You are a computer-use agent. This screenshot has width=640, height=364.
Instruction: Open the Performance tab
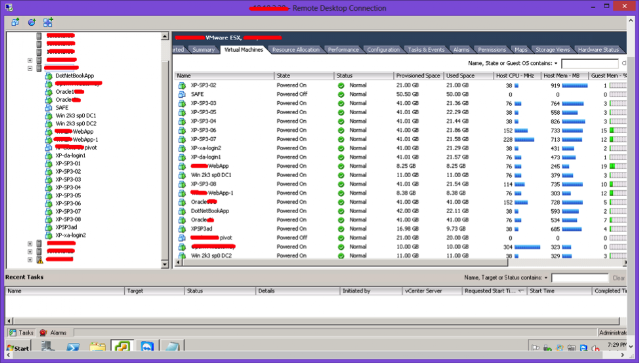click(343, 50)
